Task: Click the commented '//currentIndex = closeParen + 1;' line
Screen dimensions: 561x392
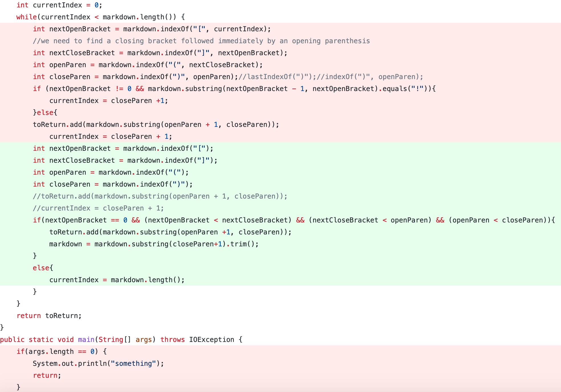Action: tap(98, 208)
